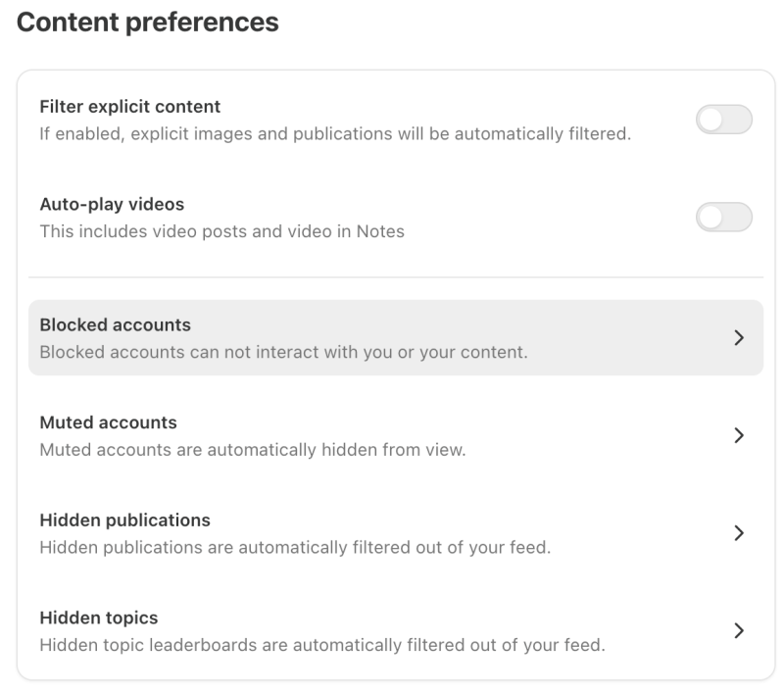
Task: Click the Content preferences heading
Action: pyautogui.click(x=148, y=23)
